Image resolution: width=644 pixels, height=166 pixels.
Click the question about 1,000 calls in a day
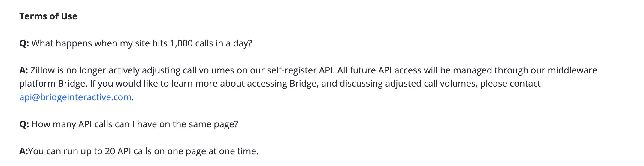pos(142,43)
